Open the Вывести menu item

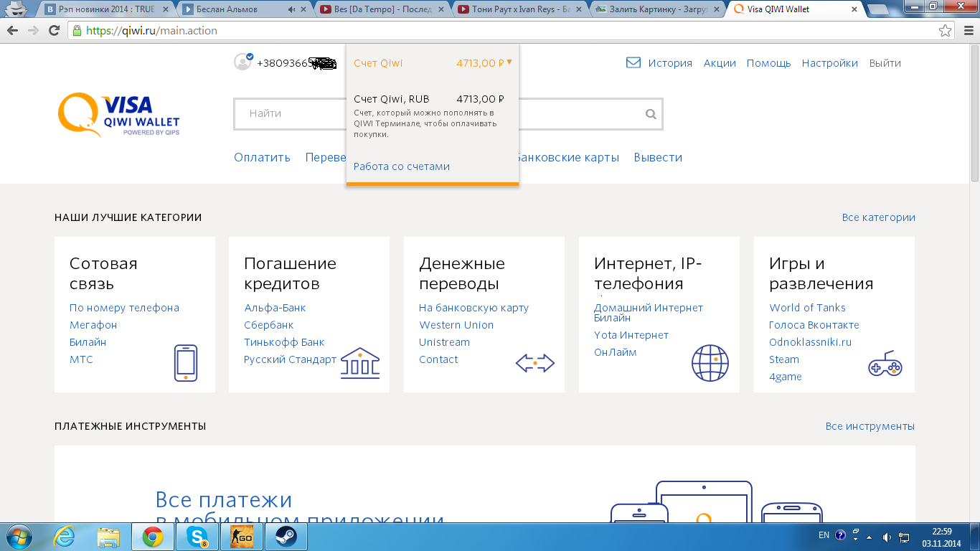pos(658,157)
